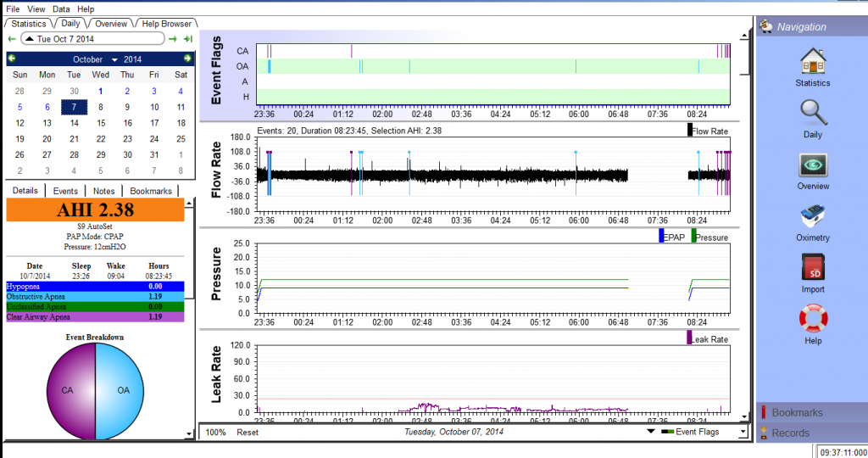
Task: Open Overview eye icon in Navigation panel
Action: click(x=813, y=165)
